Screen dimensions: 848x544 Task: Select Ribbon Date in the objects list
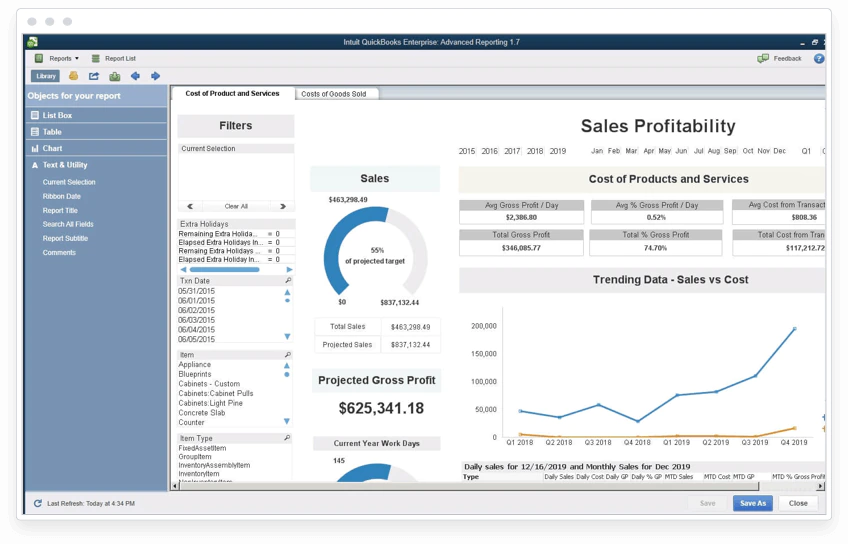click(62, 196)
